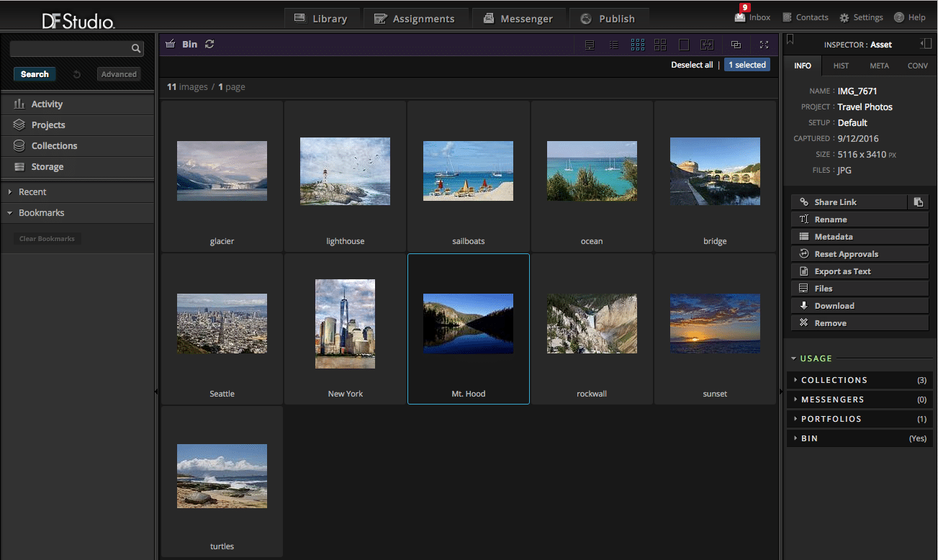Expand the Recent section in sidebar
Screen dimensions: 938x560
pos(32,192)
